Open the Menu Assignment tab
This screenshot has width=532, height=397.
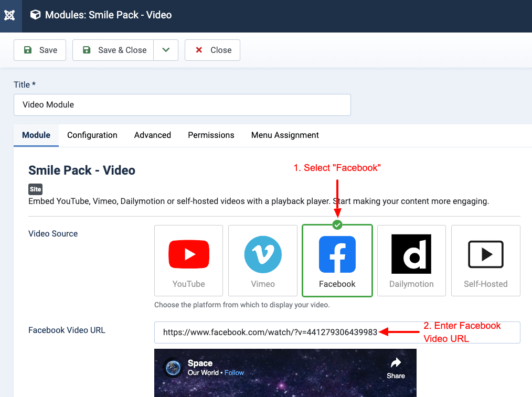tap(285, 135)
